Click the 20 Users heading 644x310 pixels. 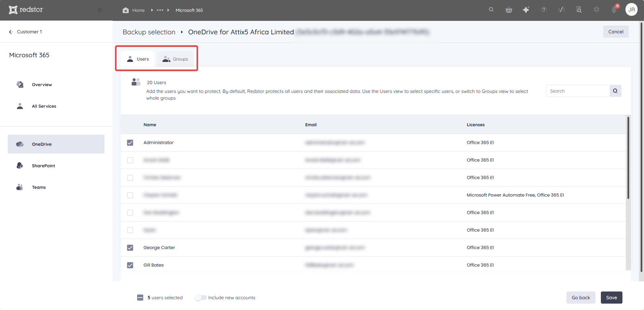tap(156, 82)
